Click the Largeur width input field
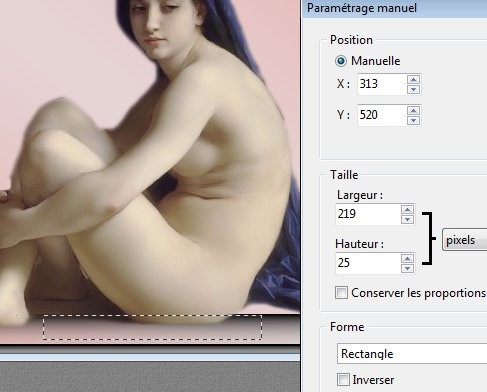Screen dimensions: 487x392 click(x=368, y=214)
